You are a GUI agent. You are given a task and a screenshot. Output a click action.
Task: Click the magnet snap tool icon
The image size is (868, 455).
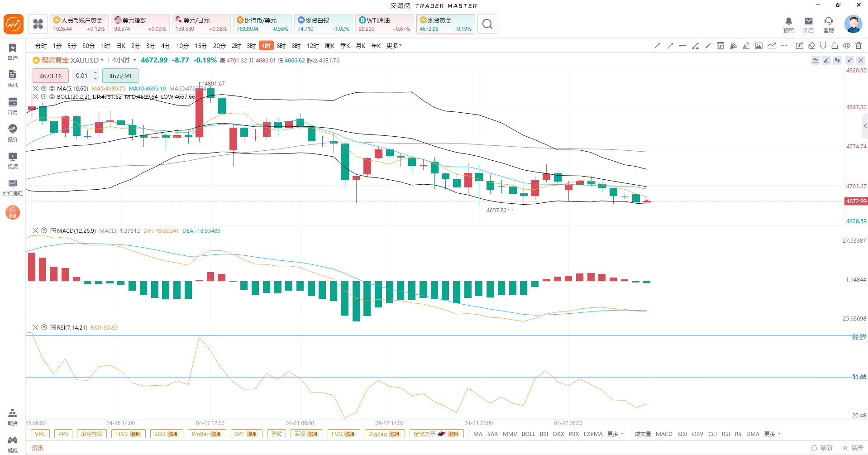(823, 46)
